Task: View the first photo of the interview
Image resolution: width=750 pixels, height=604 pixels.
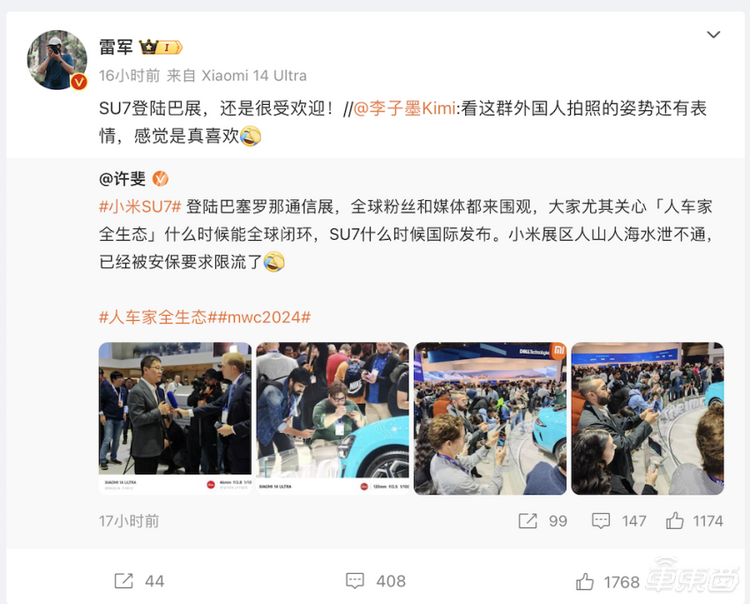Action: 175,418
